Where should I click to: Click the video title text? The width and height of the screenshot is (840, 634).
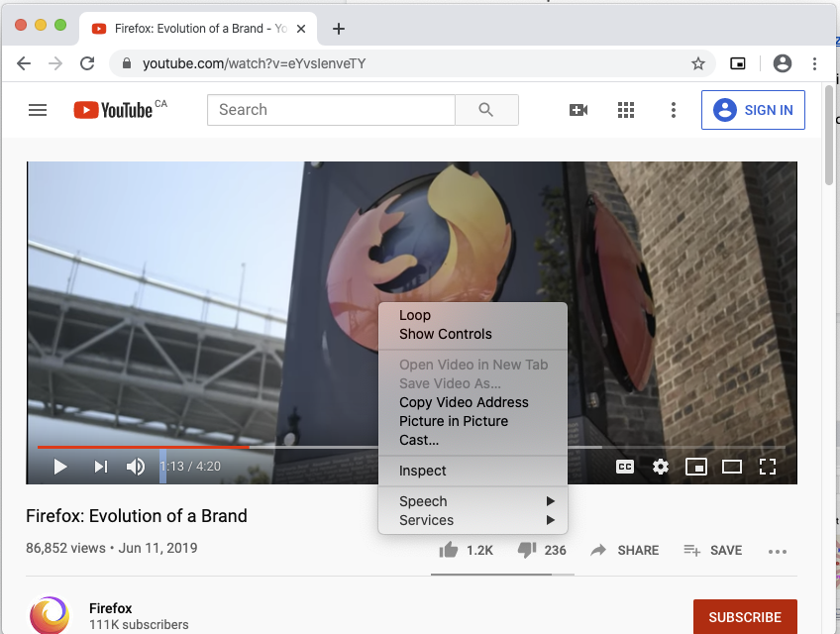pyautogui.click(x=137, y=516)
